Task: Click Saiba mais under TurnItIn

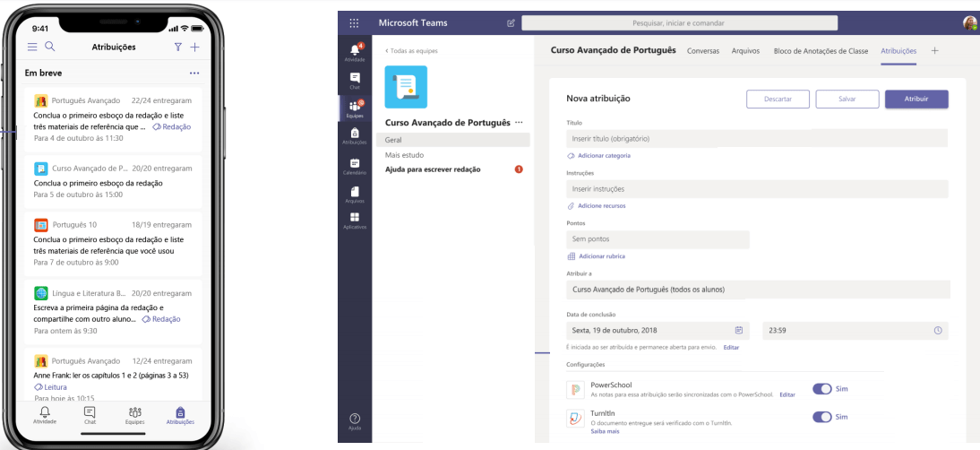Action: [605, 431]
